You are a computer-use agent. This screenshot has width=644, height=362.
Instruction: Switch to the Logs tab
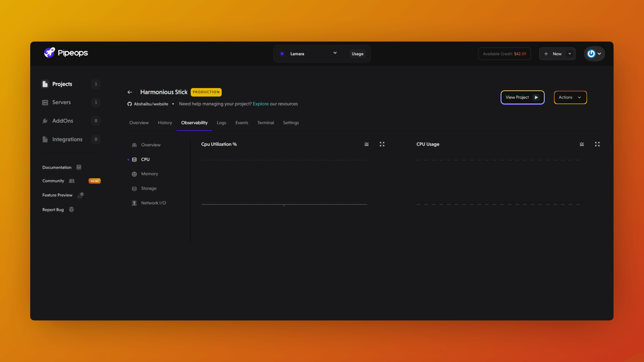(222, 123)
